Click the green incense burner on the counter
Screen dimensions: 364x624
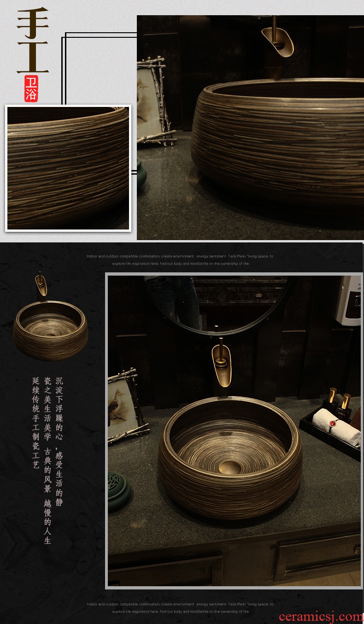pos(118,489)
